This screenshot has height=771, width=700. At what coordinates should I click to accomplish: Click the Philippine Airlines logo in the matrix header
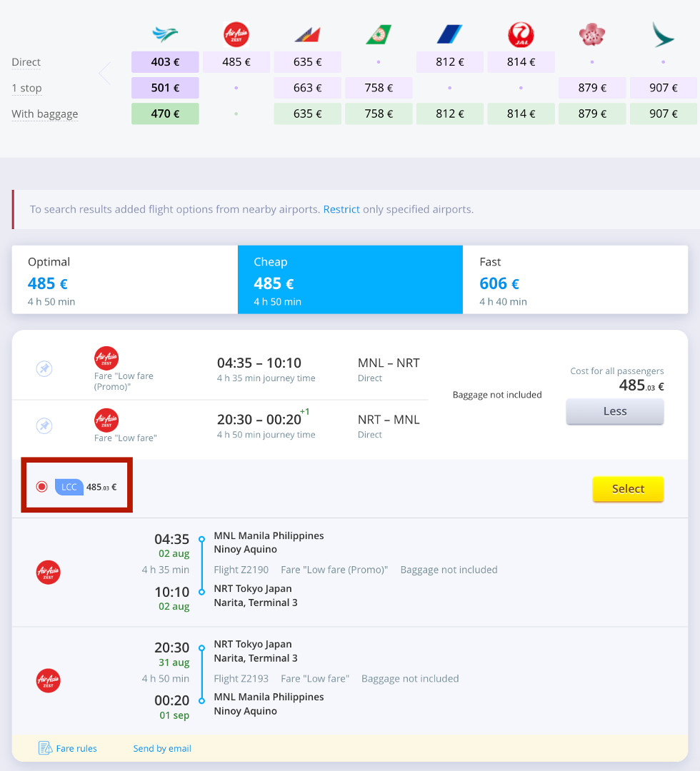(307, 34)
